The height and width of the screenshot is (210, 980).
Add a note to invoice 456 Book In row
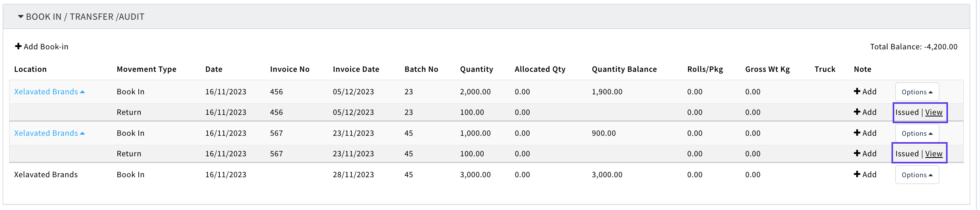[x=865, y=92]
